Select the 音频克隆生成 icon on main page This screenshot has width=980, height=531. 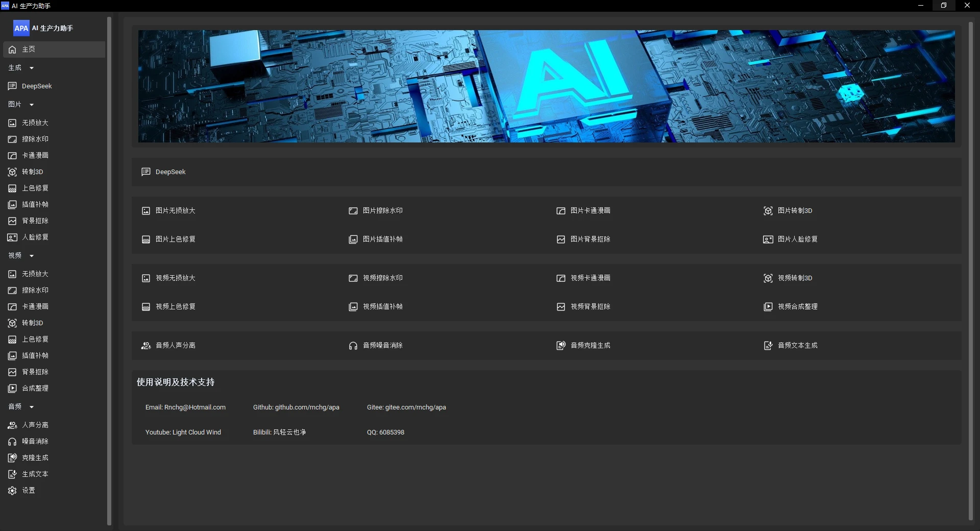[x=560, y=346]
